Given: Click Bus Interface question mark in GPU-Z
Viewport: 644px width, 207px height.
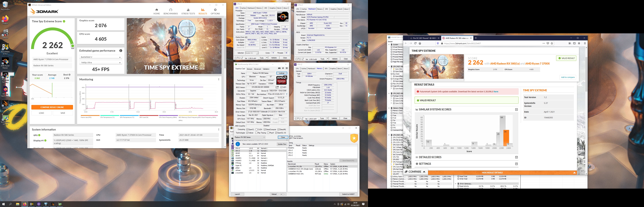Looking at the screenshot, I should pos(286,94).
